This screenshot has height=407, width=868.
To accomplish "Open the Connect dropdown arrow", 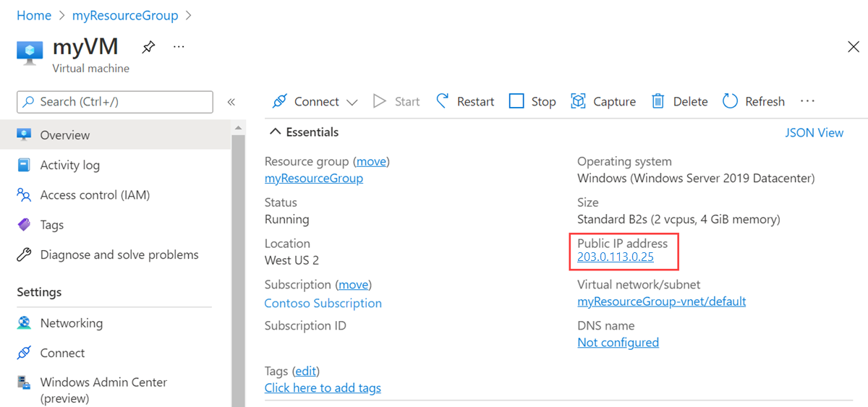I will [352, 103].
